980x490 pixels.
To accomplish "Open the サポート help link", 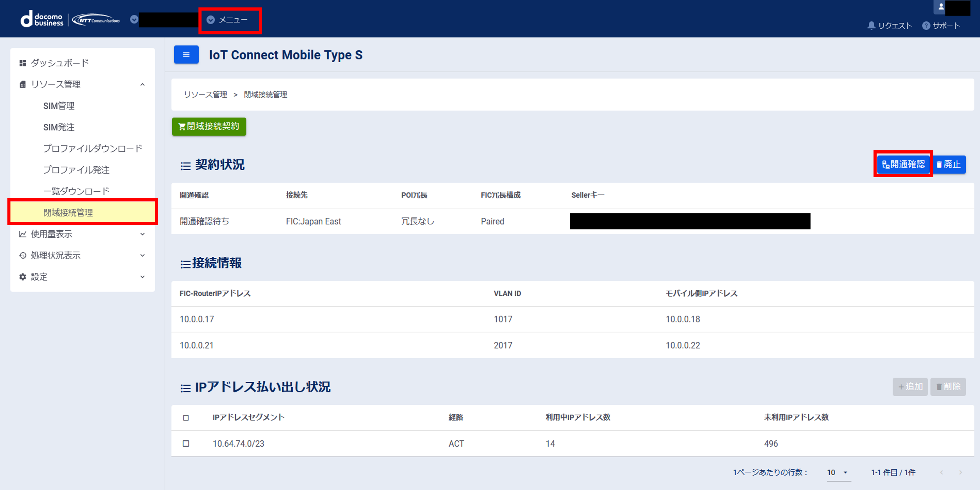I will point(941,25).
